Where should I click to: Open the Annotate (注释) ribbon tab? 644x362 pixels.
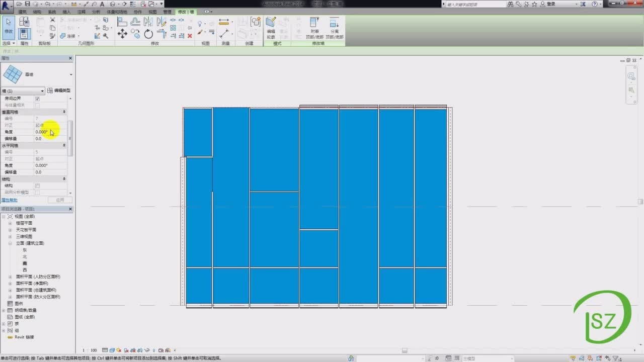click(x=82, y=12)
